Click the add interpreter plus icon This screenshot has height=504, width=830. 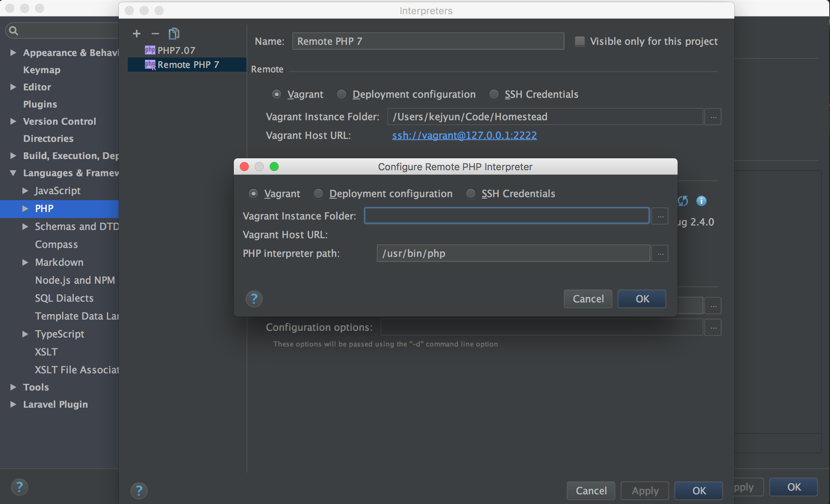pyautogui.click(x=137, y=34)
